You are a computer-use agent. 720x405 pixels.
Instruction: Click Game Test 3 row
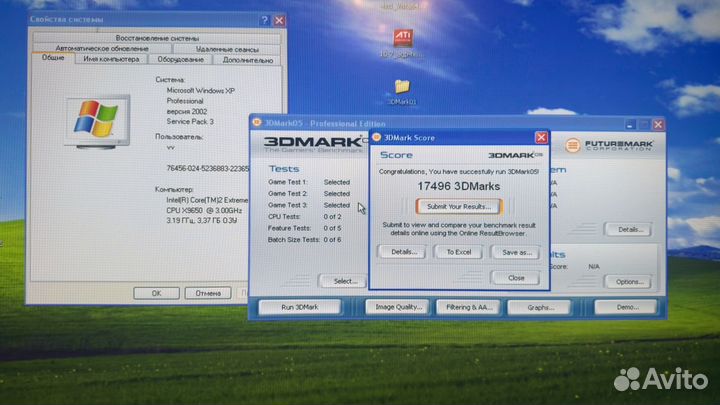309,205
